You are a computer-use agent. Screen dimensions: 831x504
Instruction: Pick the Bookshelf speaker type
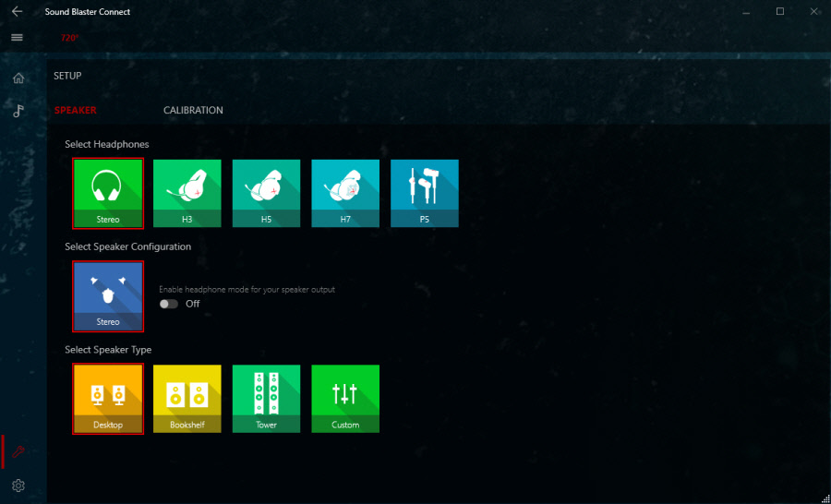(x=187, y=398)
